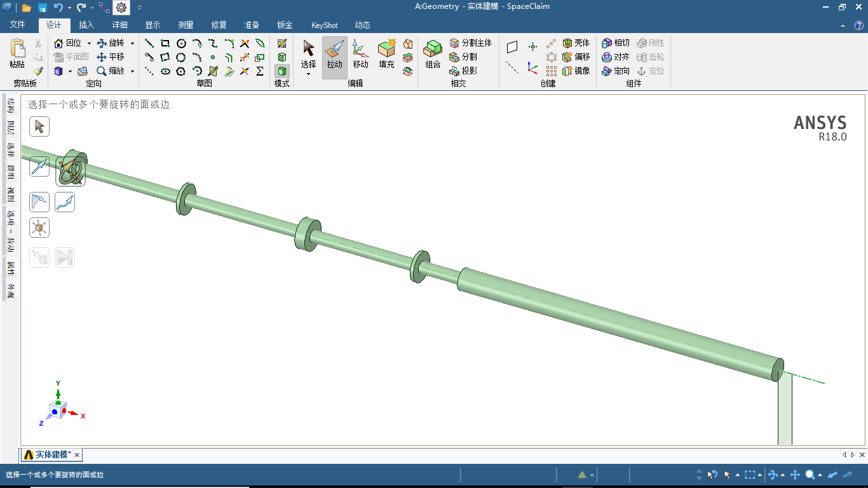Click the Project (投影) tool
868x488 pixels.
pyautogui.click(x=463, y=71)
